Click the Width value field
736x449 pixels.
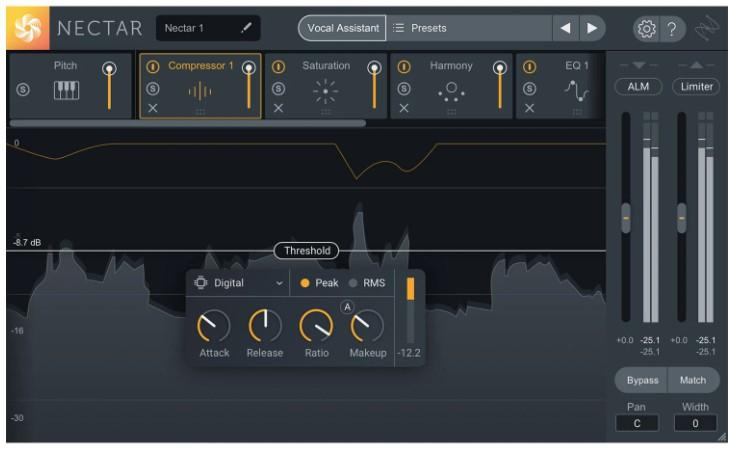(x=695, y=423)
